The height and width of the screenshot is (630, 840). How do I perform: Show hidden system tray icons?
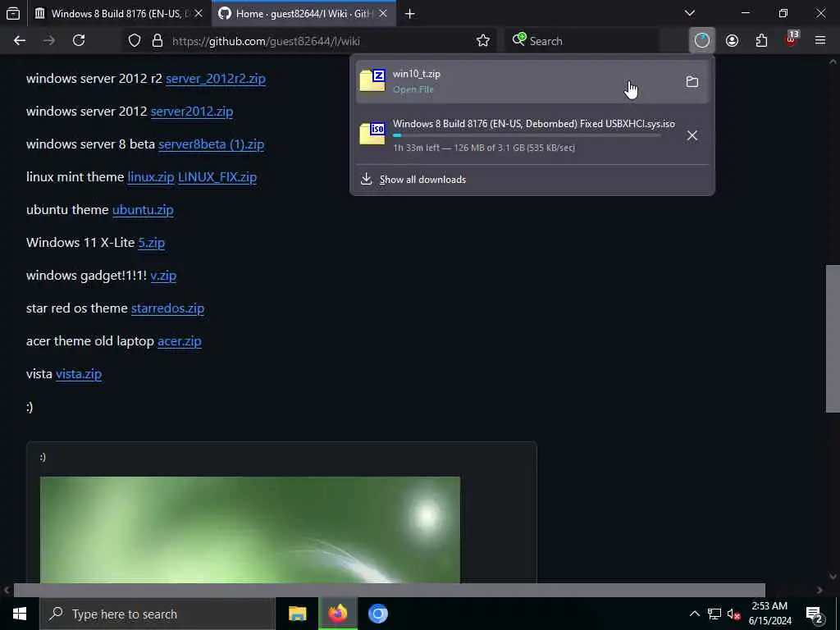click(694, 614)
